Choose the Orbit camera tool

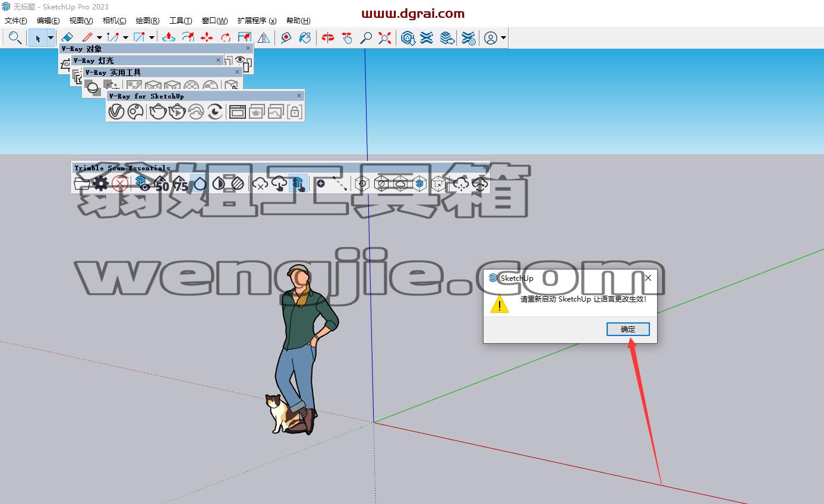coord(328,37)
